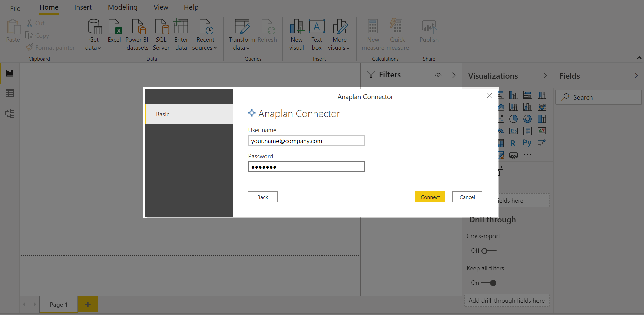Select the Donut chart visualization

(x=527, y=119)
